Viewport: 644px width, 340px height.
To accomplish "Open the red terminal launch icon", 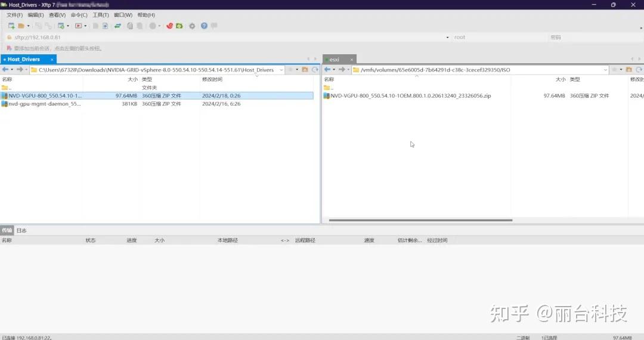I will (79, 26).
